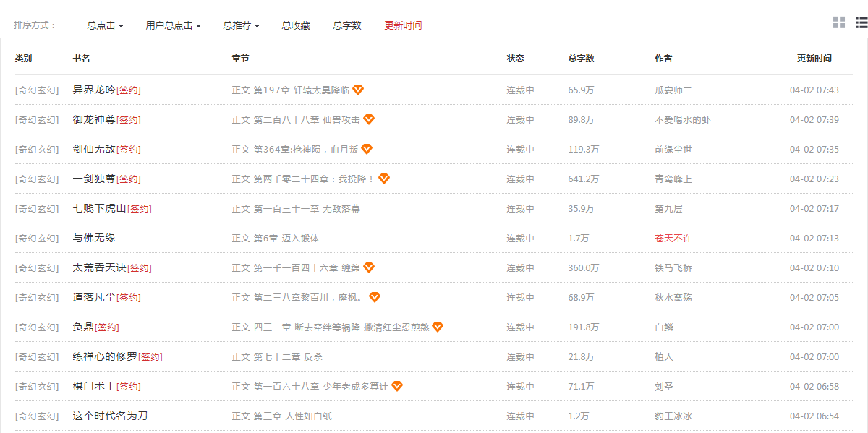Image resolution: width=868 pixels, height=433 pixels.
Task: Click VIP badge beside 负鼎 chapter
Action: pos(438,327)
